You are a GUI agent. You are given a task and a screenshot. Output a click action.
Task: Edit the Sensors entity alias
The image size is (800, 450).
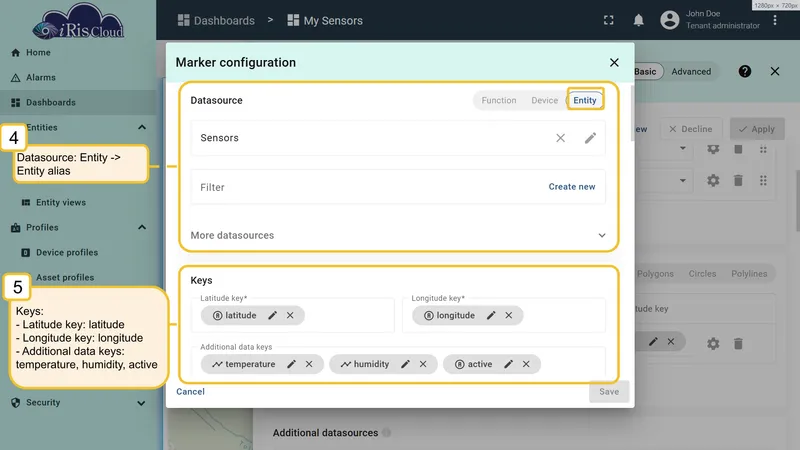click(x=590, y=138)
